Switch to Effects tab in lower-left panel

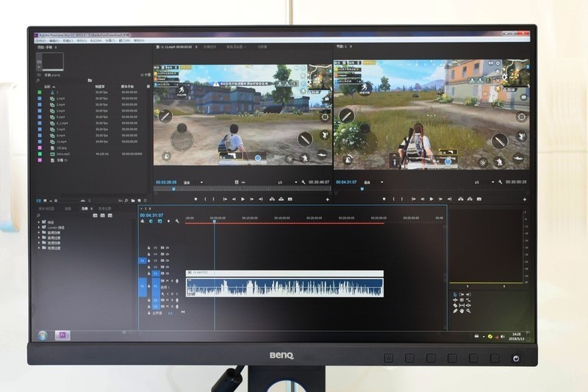coord(85,208)
